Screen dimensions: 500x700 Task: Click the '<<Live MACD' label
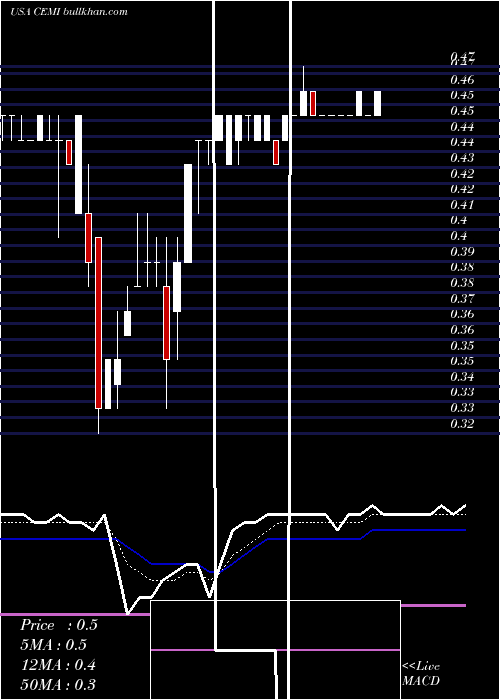coord(421,673)
